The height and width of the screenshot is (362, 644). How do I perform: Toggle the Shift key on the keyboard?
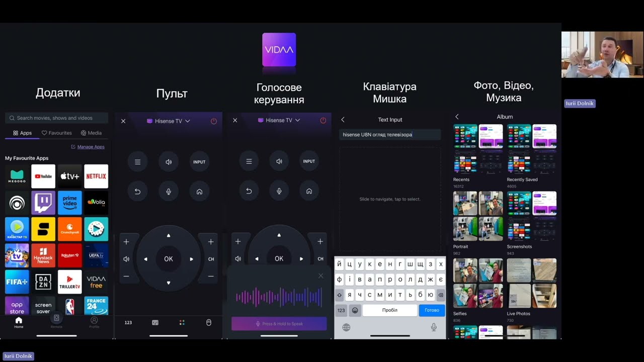pos(339,295)
